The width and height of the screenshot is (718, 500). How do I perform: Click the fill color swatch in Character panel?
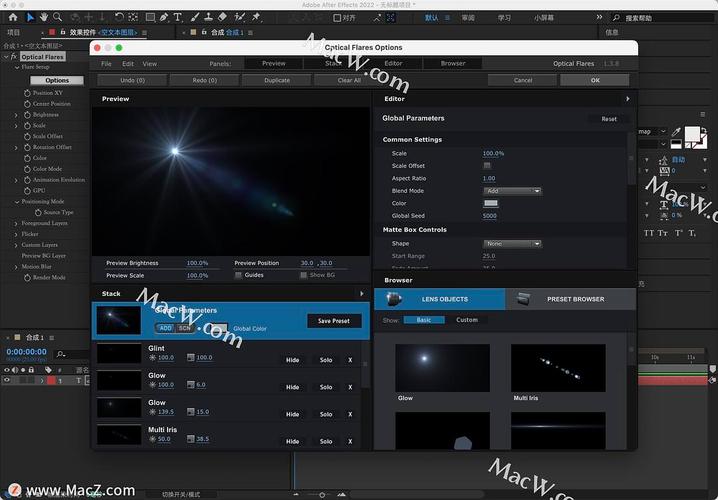(692, 134)
